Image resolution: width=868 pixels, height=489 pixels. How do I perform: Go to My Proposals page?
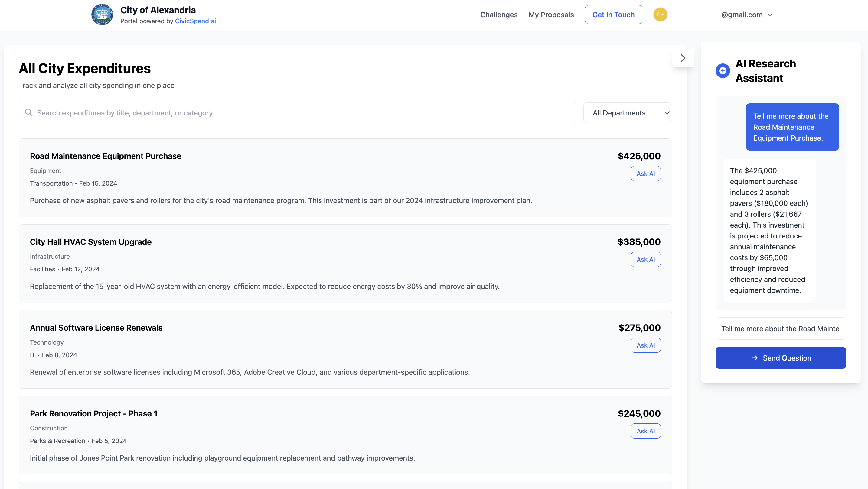pos(550,15)
